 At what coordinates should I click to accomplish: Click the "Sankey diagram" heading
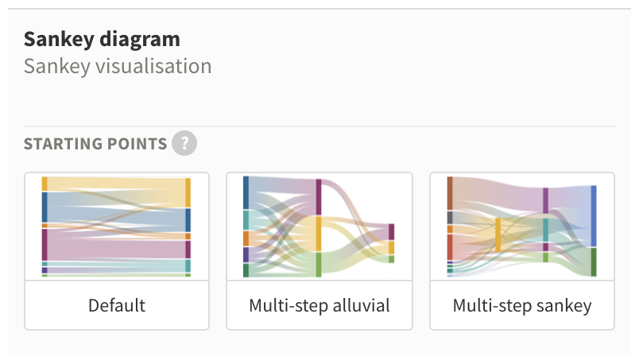pos(102,40)
